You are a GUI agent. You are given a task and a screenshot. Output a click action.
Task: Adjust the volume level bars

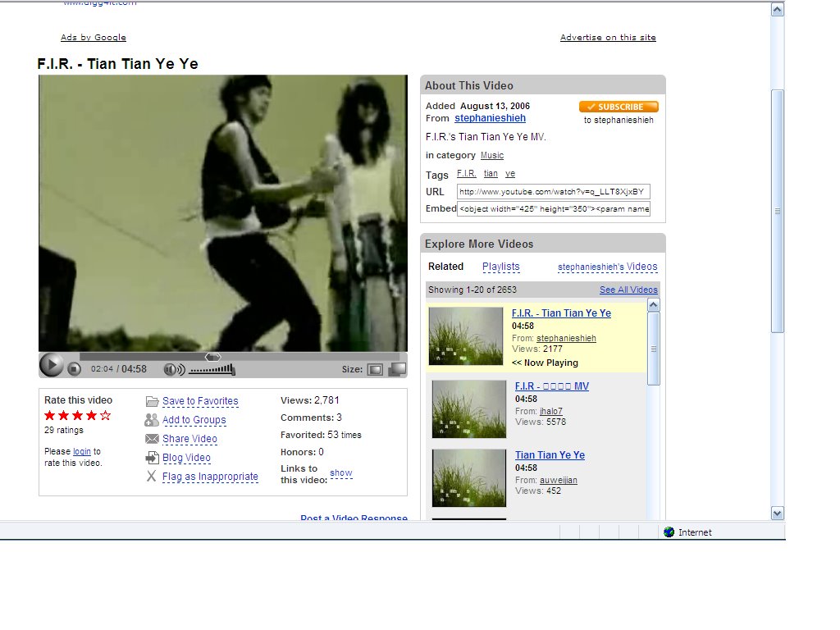click(212, 368)
